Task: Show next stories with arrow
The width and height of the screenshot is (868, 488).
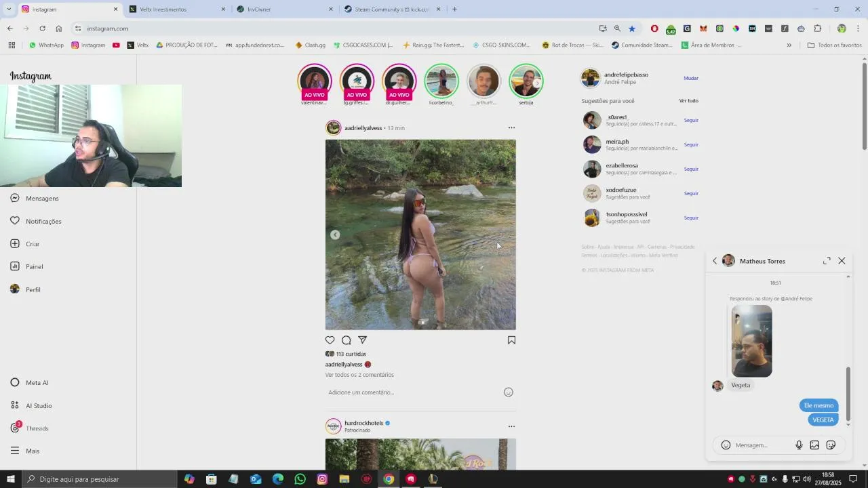Action: coord(537,83)
